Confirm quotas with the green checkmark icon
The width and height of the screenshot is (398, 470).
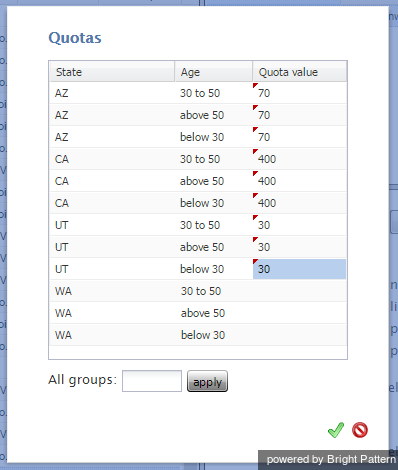pyautogui.click(x=336, y=430)
